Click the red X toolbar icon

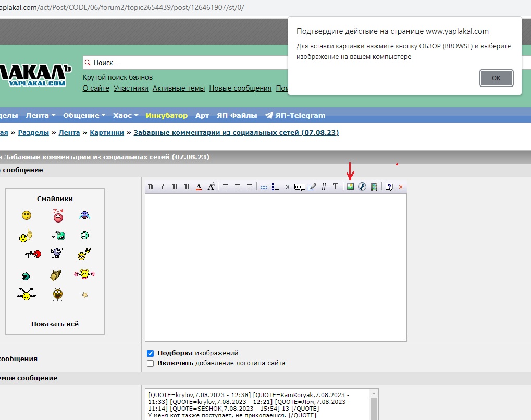pyautogui.click(x=401, y=187)
